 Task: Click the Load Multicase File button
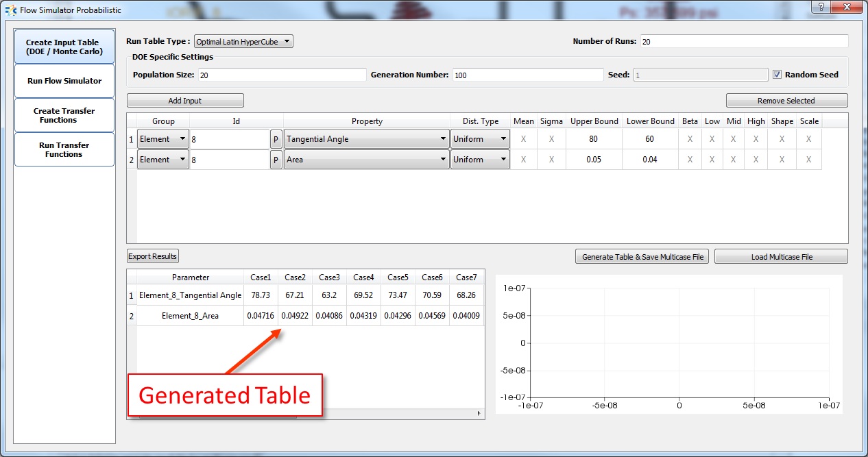(781, 257)
